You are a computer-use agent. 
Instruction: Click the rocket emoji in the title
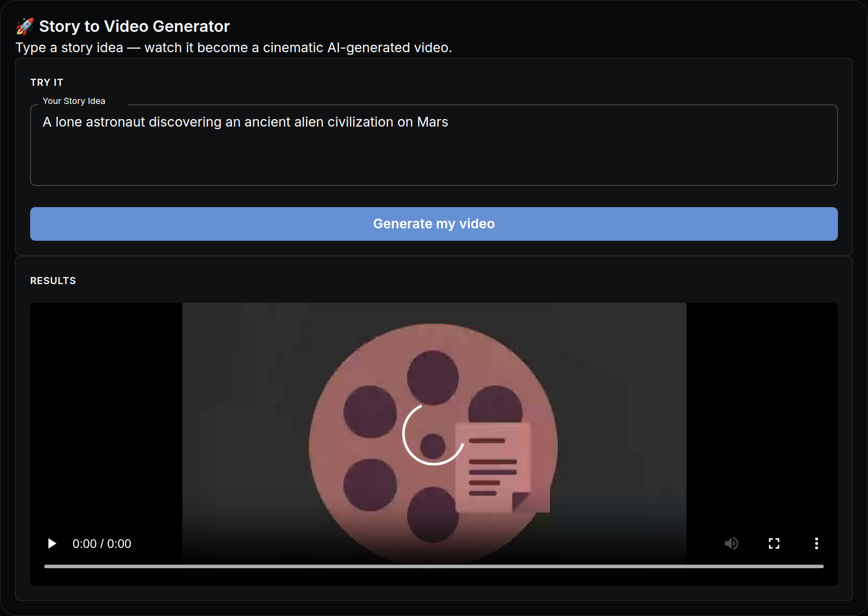tap(25, 26)
